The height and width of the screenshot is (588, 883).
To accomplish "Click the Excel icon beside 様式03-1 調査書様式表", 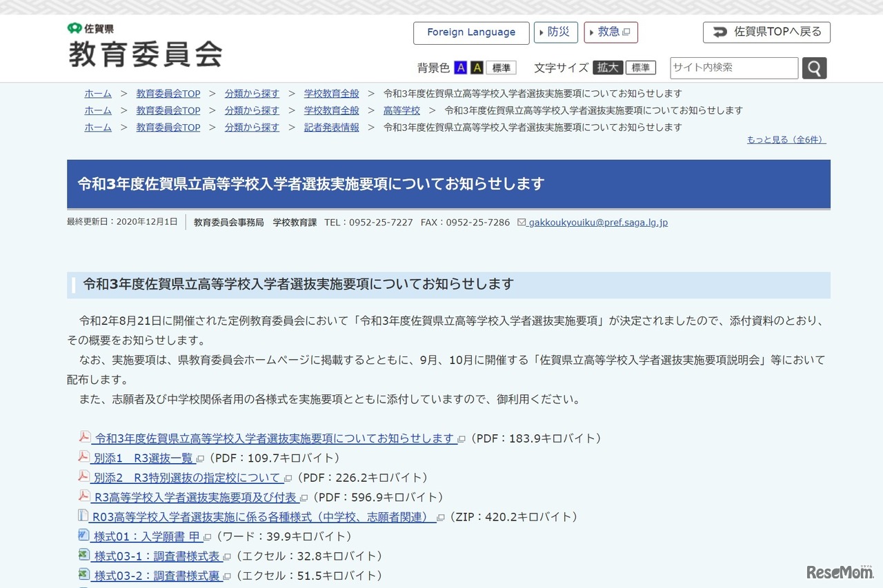I will click(83, 556).
